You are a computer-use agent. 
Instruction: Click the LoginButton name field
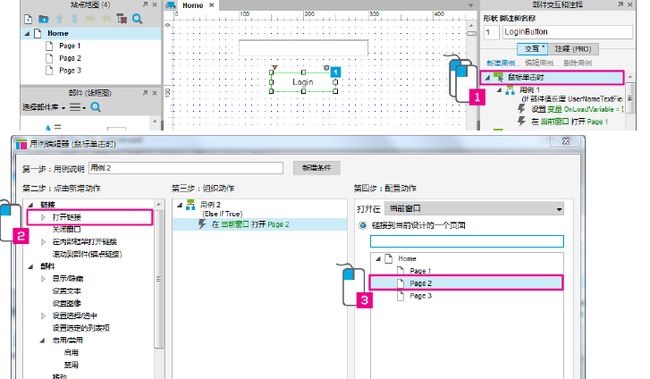coord(568,32)
